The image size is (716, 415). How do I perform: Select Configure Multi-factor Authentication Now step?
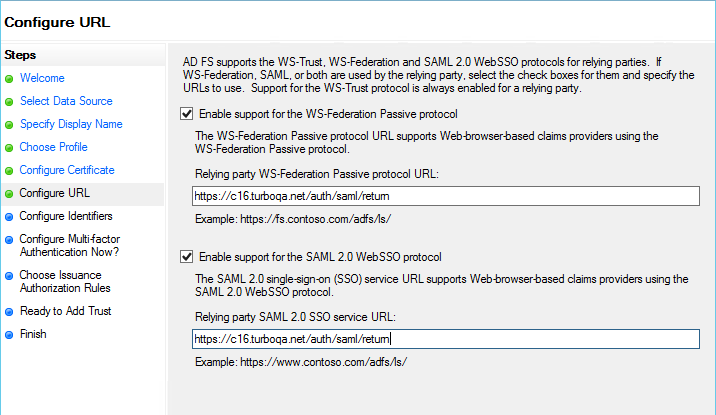coord(69,245)
